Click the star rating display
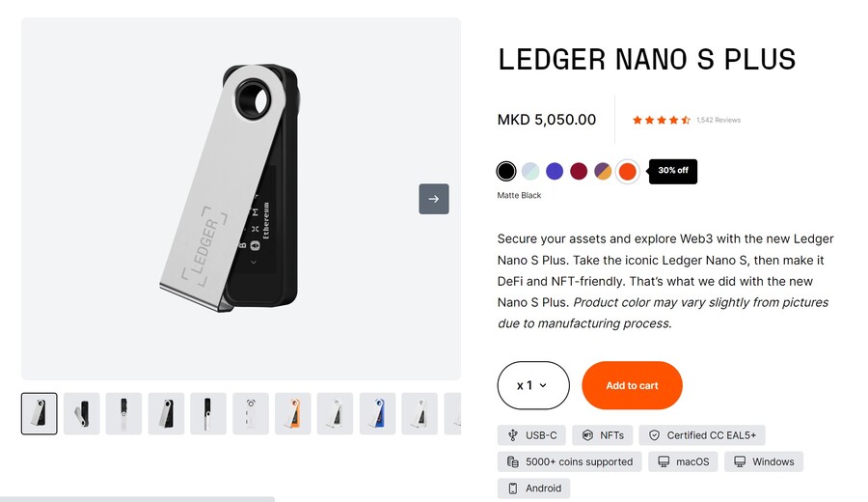Viewport: 868px width, 502px height. [x=661, y=120]
